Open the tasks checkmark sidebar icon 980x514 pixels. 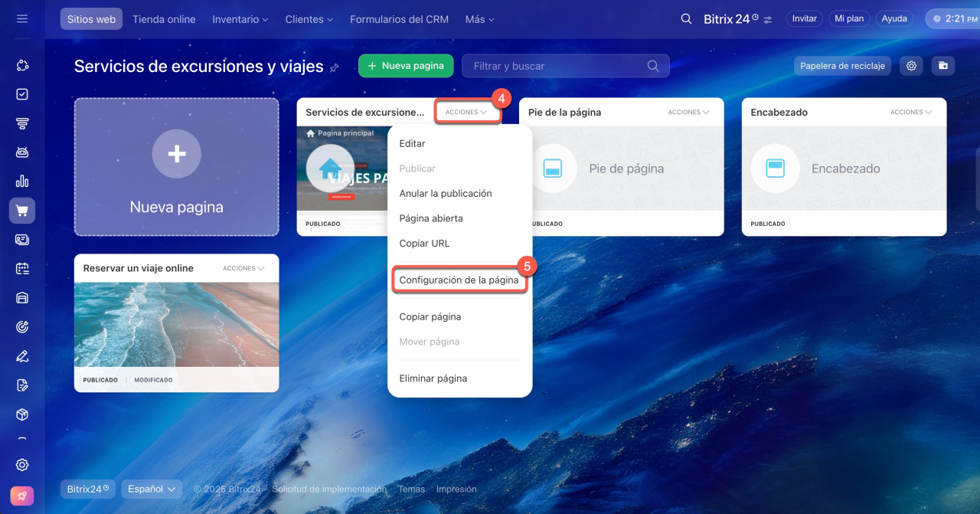click(22, 94)
